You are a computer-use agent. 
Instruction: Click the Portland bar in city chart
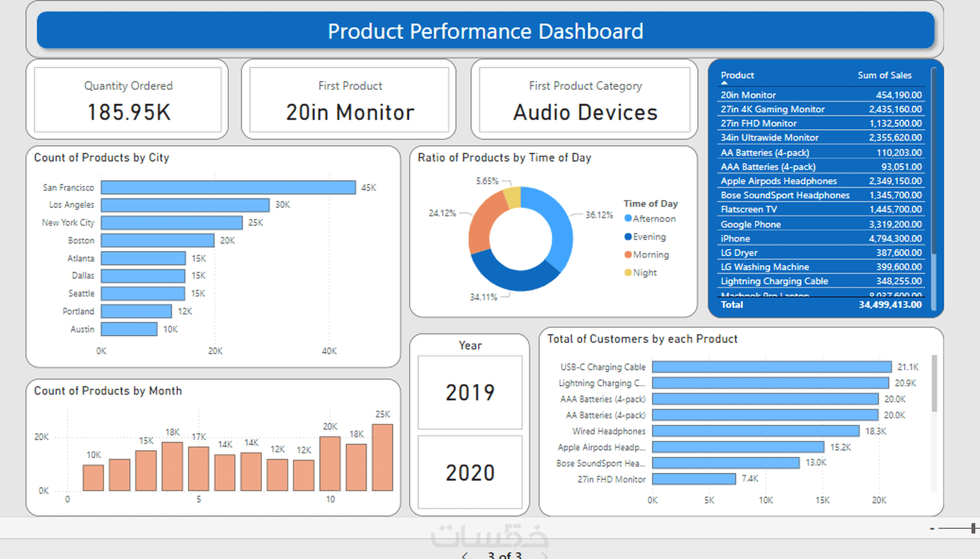(137, 311)
